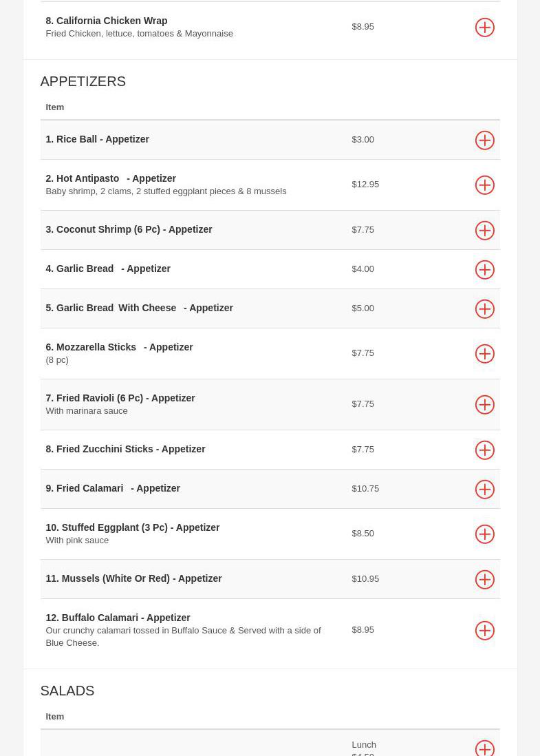Add Garlic Bread With Cheese to order
This screenshot has width=540, height=756.
tap(484, 309)
